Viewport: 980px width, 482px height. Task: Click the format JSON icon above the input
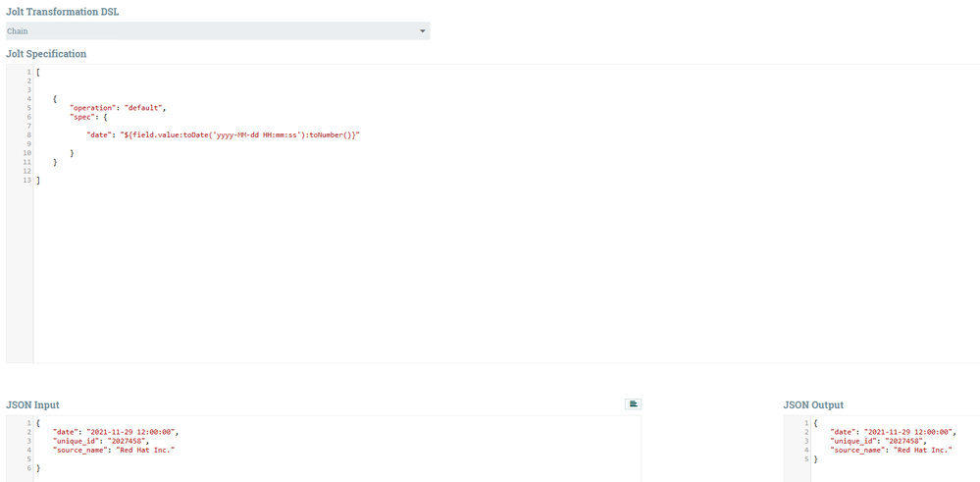tap(633, 403)
